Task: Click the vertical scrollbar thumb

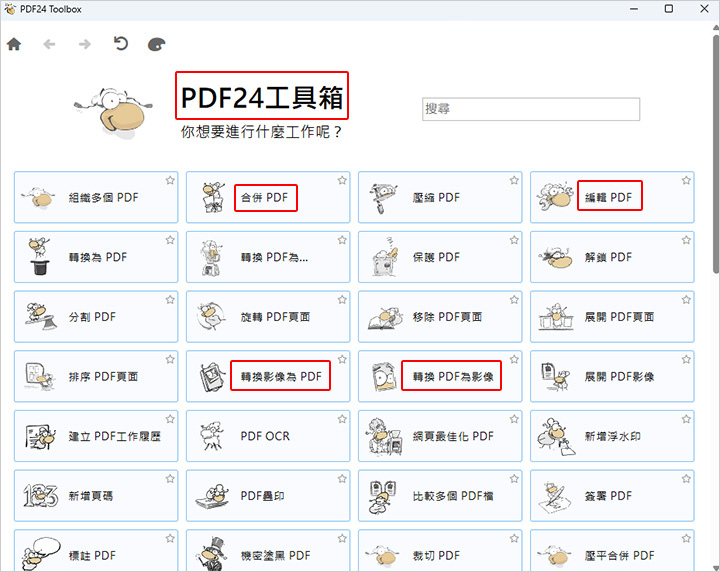Action: pos(716,154)
